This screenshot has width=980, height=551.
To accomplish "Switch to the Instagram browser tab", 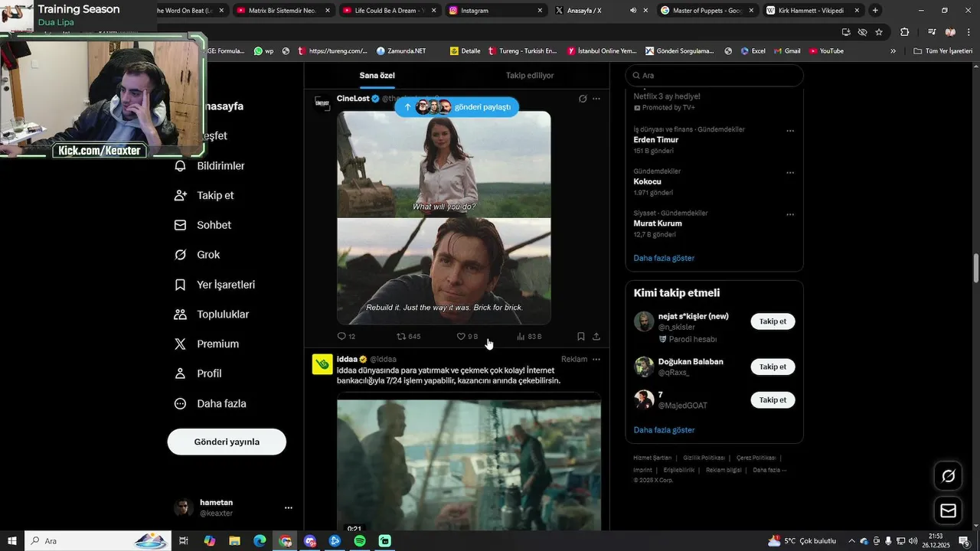I will point(494,11).
